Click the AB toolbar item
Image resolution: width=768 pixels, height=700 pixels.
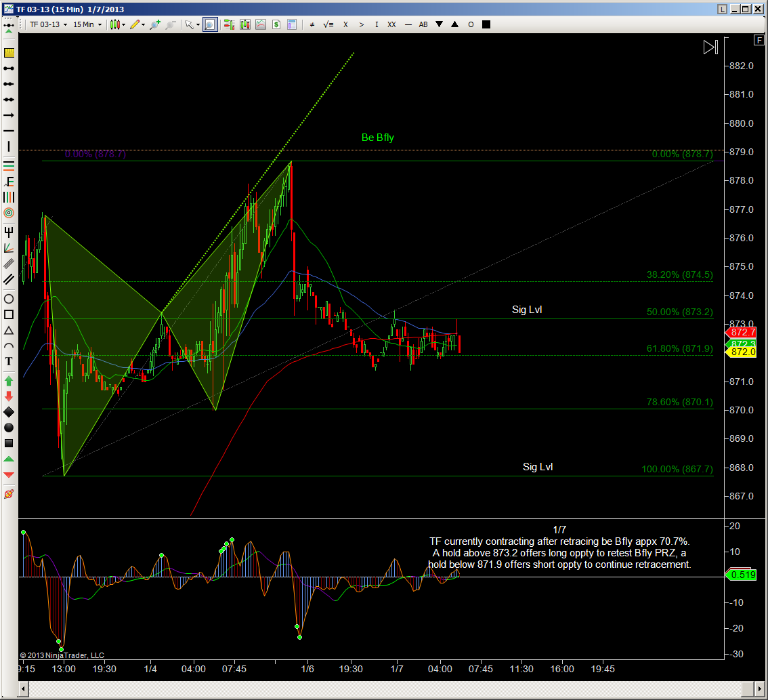click(423, 24)
